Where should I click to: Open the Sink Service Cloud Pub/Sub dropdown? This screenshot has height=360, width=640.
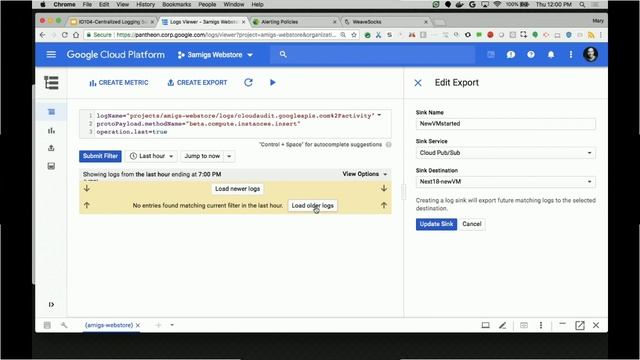click(x=505, y=153)
